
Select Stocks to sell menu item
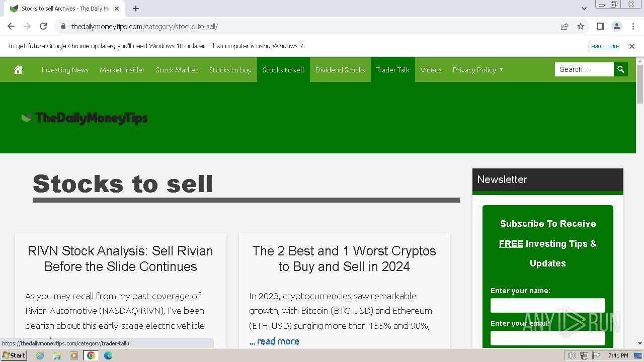click(x=283, y=70)
